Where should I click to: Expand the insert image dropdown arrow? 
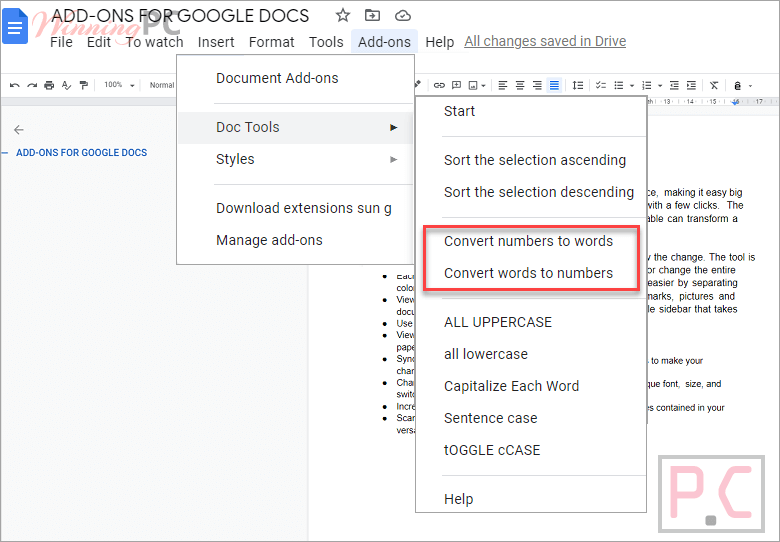(x=484, y=86)
